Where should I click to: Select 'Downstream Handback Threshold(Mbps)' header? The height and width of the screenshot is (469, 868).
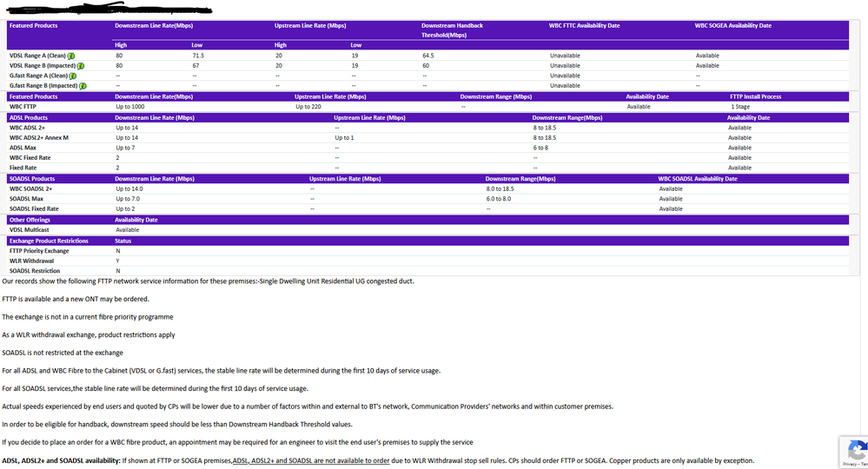453,30
